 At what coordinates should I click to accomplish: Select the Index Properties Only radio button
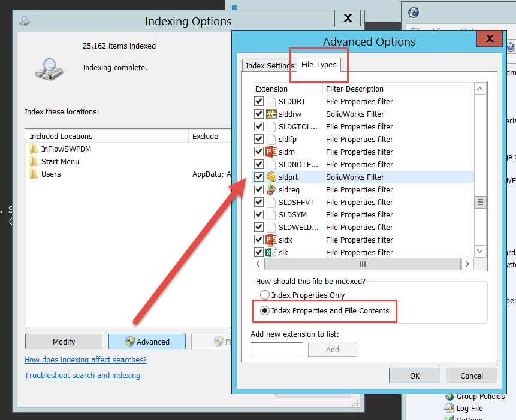coord(264,295)
